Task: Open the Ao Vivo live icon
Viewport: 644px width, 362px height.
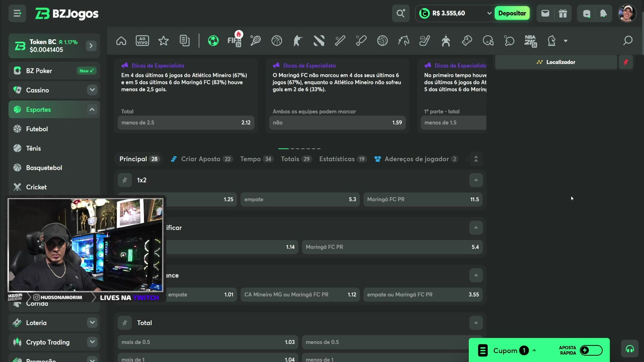Action: point(142,41)
